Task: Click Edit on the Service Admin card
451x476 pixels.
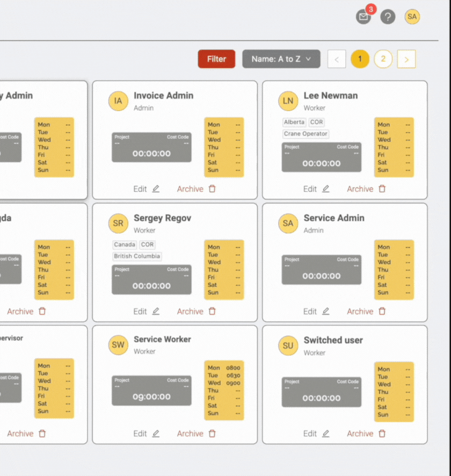Action: 310,311
